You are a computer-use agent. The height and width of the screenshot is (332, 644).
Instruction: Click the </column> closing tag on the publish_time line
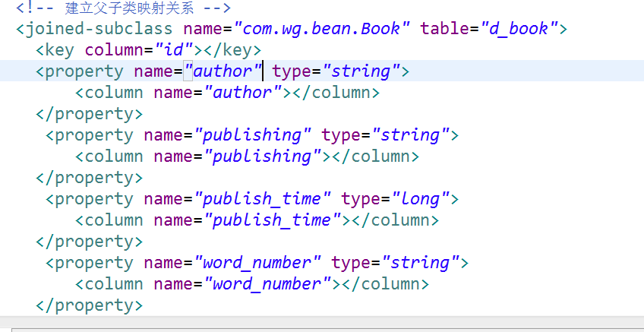click(395, 221)
